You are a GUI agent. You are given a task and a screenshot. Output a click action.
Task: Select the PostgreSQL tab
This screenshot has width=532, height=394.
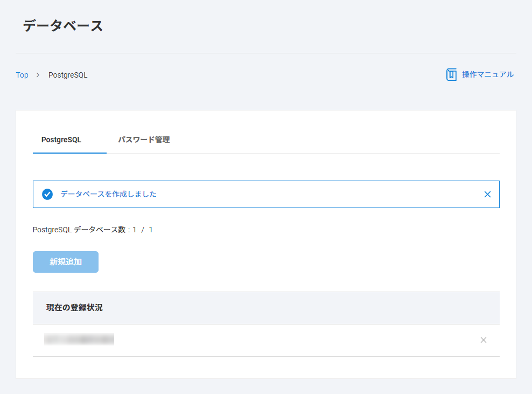point(61,140)
